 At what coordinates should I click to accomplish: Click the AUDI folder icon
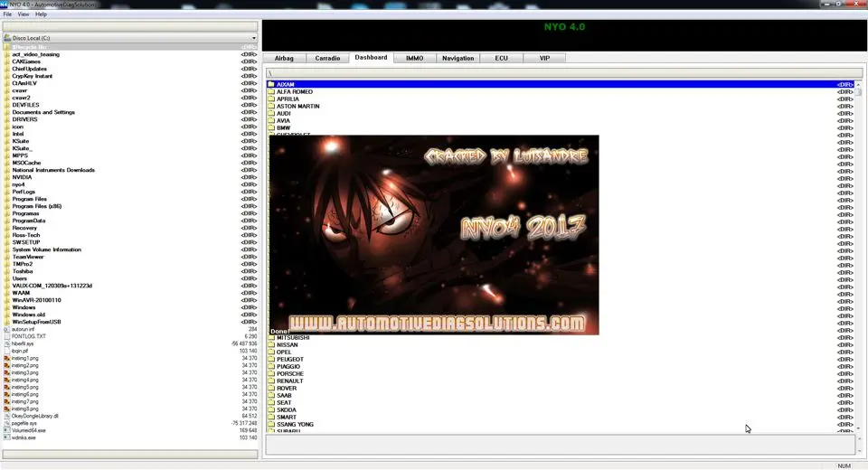[271, 114]
